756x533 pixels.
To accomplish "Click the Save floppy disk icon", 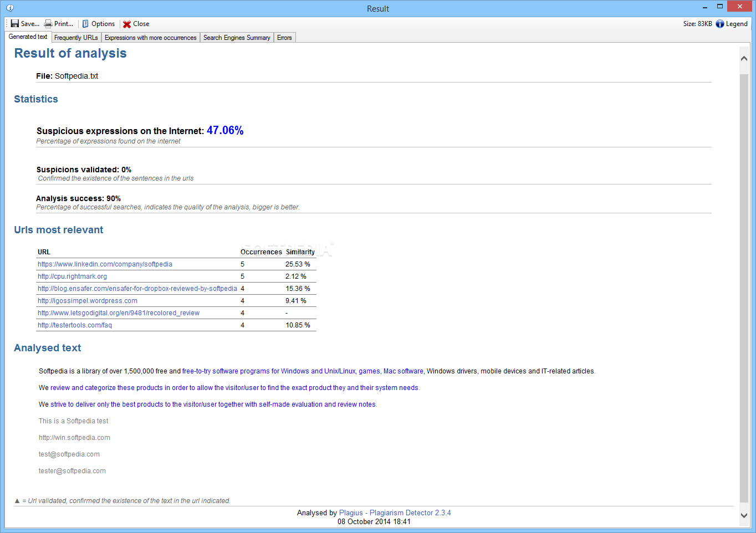I will coord(14,24).
